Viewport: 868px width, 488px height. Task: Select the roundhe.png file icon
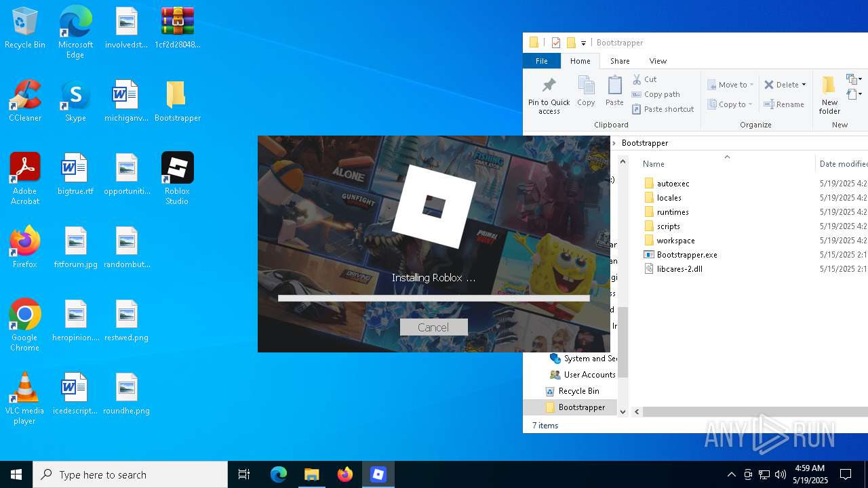click(126, 394)
